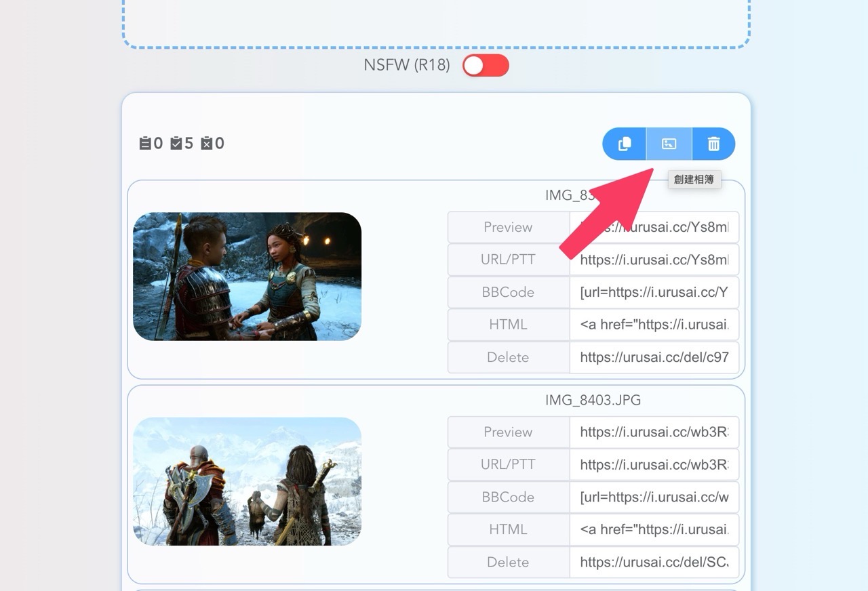Viewport: 868px width, 591px height.
Task: Click the pending uploads clipboard counter icon
Action: (145, 143)
